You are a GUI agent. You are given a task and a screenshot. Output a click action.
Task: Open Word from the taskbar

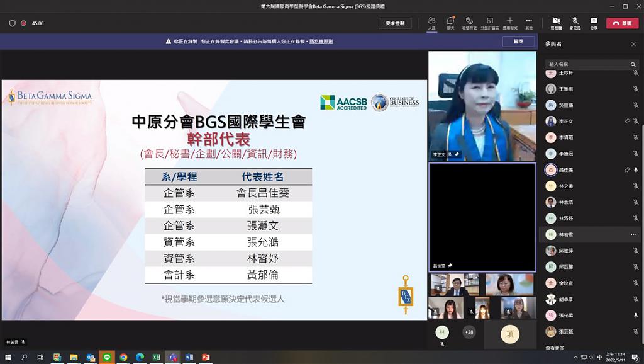point(189,357)
